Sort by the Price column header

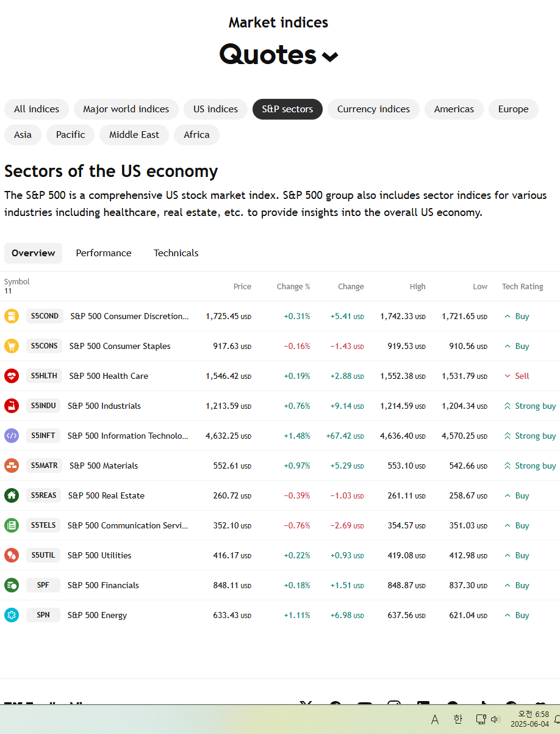coord(242,287)
